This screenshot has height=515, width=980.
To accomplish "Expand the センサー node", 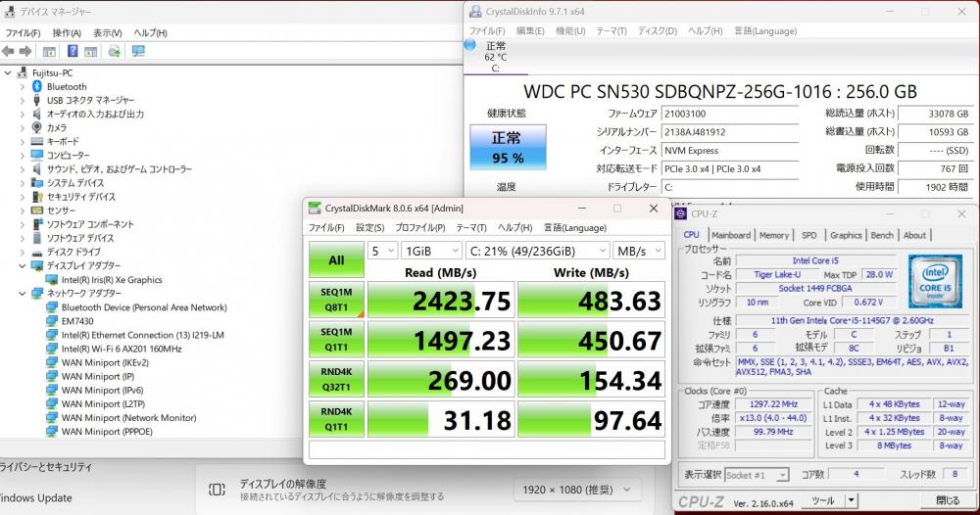I will [23, 211].
